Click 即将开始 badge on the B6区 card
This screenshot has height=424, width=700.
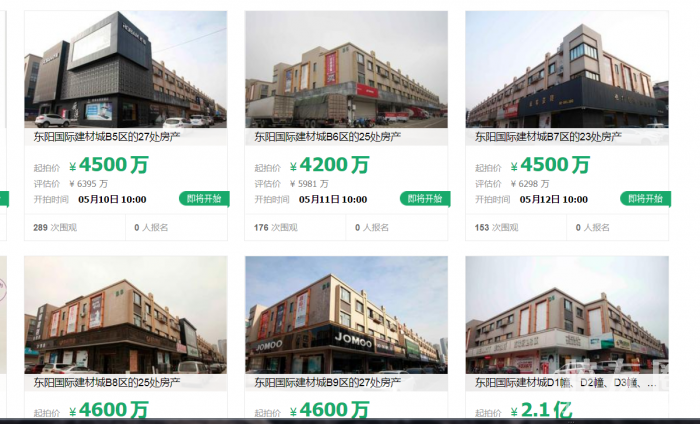(425, 199)
